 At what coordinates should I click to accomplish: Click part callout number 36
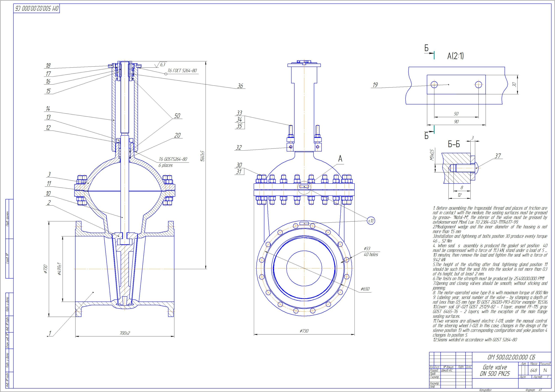(x=240, y=86)
